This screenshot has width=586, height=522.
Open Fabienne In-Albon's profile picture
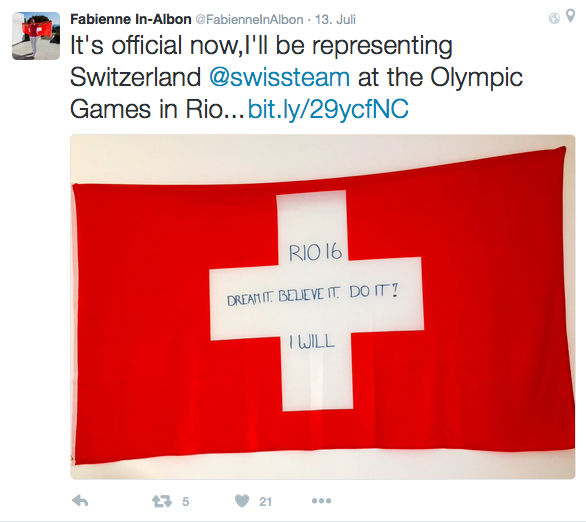point(36,36)
